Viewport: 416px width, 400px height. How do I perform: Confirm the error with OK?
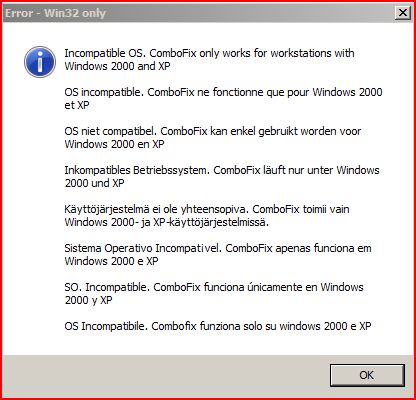[x=367, y=375]
